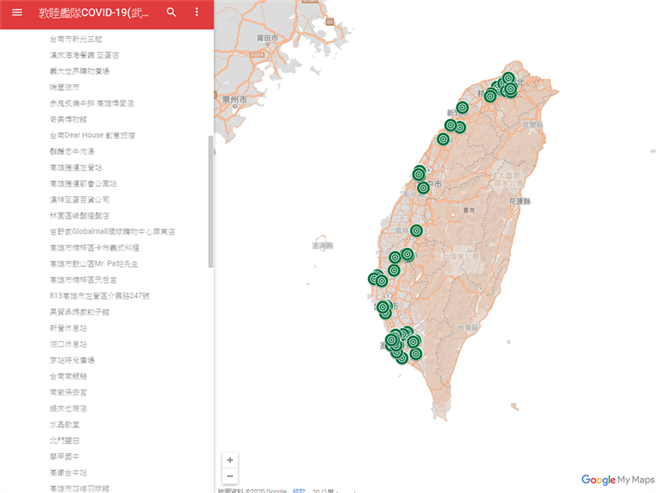Select list item 高鐵台中站
Screen dimensions: 656x493
68,472
